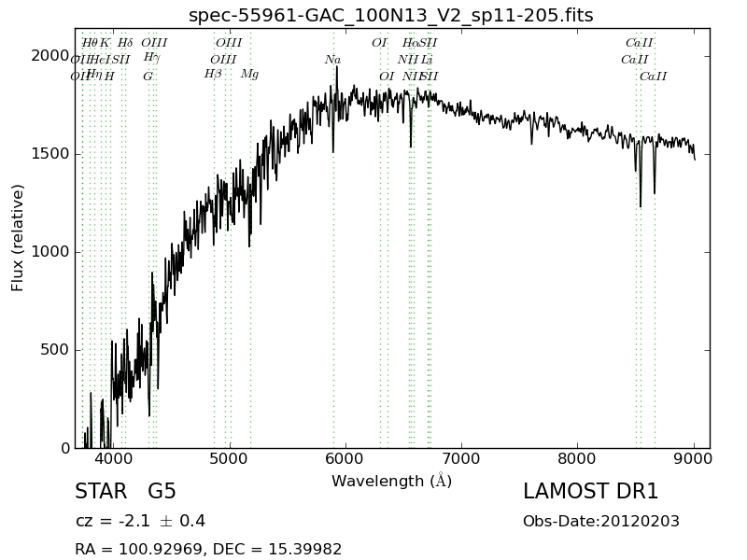Click the Hδ line label
Image resolution: width=747 pixels, height=560 pixels.
(125, 43)
